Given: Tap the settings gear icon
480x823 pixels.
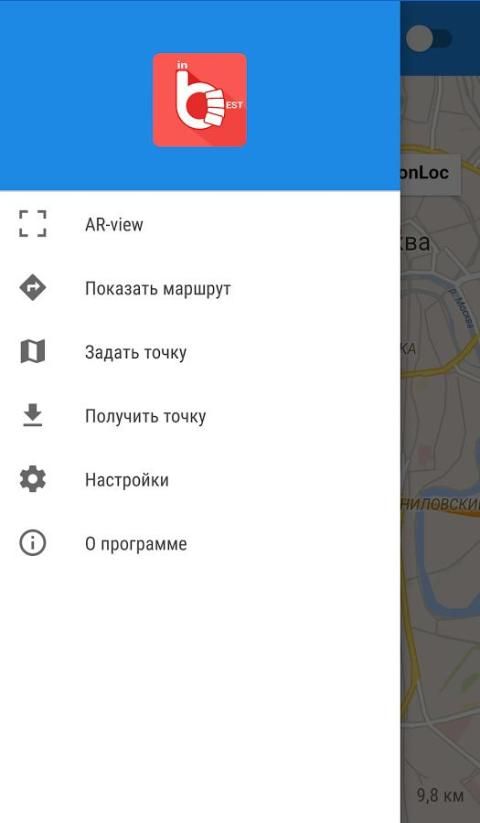Looking at the screenshot, I should 33,479.
